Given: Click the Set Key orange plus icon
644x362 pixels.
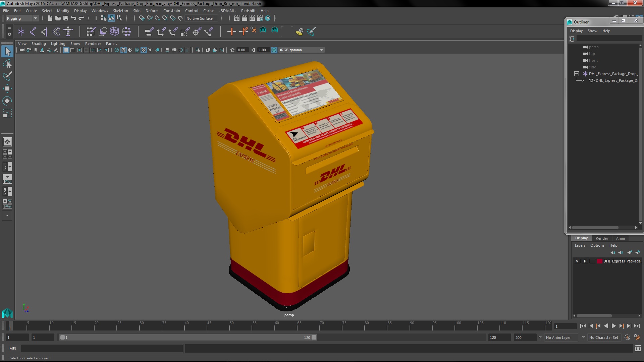Looking at the screenshot, I should pos(231,32).
